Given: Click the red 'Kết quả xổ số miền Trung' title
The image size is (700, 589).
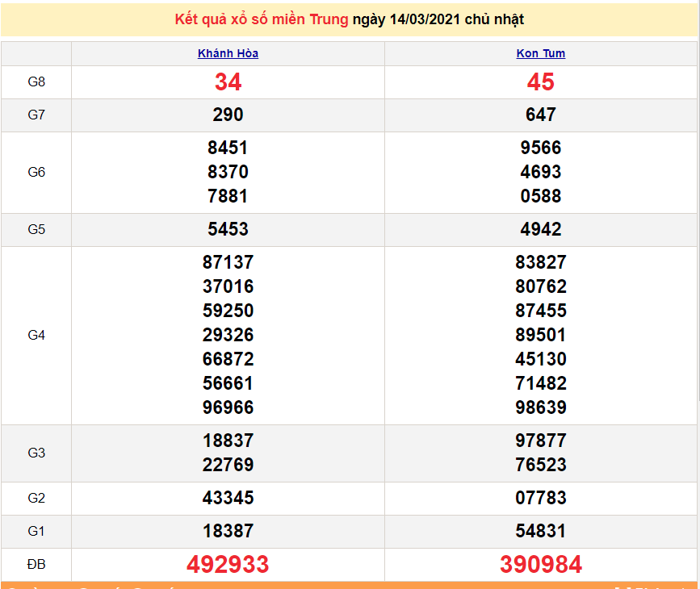Looking at the screenshot, I should [262, 19].
